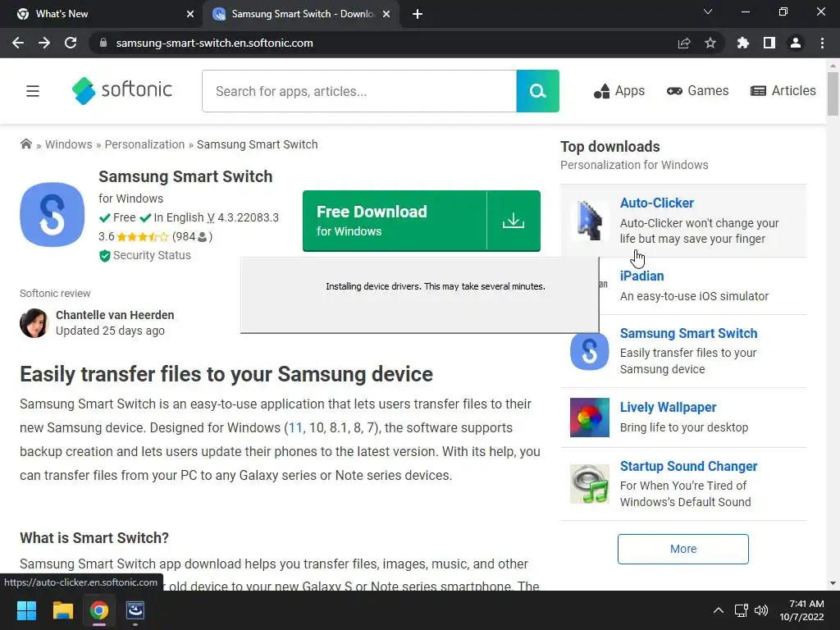Click Chantelle van Heerden's avatar
This screenshot has width=840, height=630.
point(34,323)
